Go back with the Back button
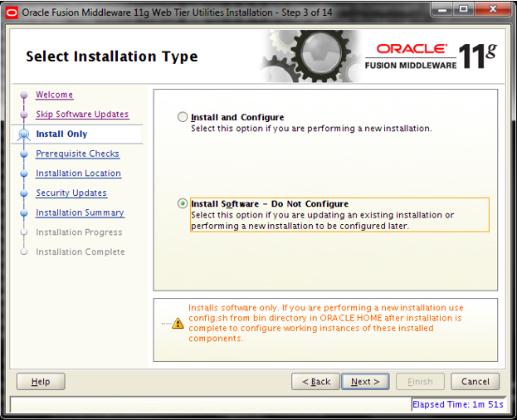 pyautogui.click(x=315, y=382)
